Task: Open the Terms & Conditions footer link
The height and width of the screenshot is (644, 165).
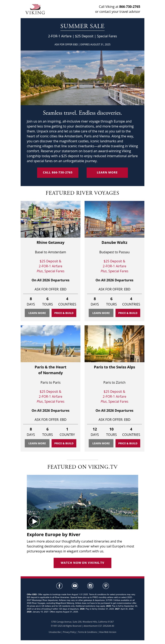Action: point(87,632)
